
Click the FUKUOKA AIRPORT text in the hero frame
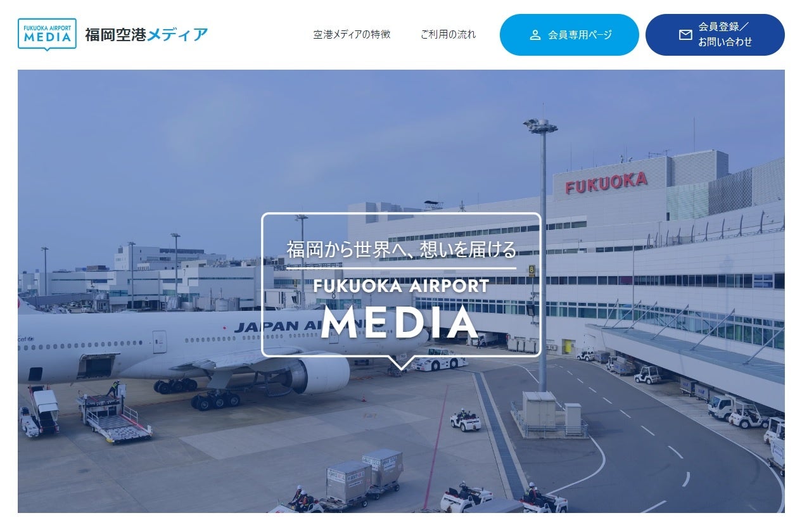(401, 286)
